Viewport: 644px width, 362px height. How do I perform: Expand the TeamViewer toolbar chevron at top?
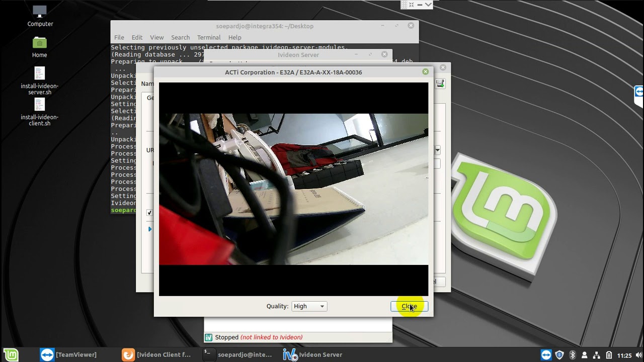(428, 5)
